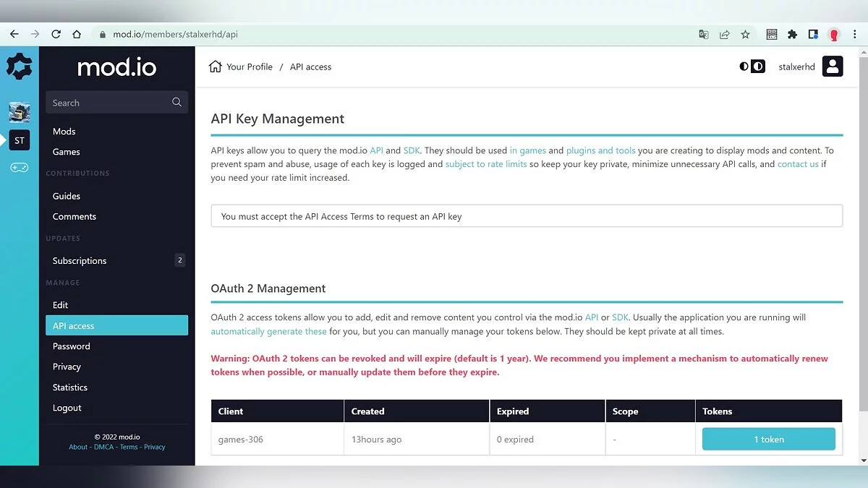
Task: Click the API Access Terms notice box
Action: [x=527, y=216]
